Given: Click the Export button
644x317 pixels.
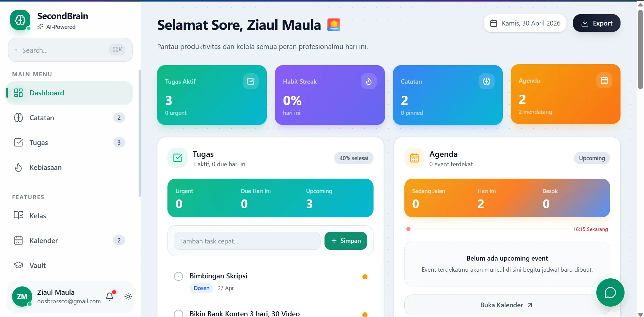Looking at the screenshot, I should tap(596, 23).
